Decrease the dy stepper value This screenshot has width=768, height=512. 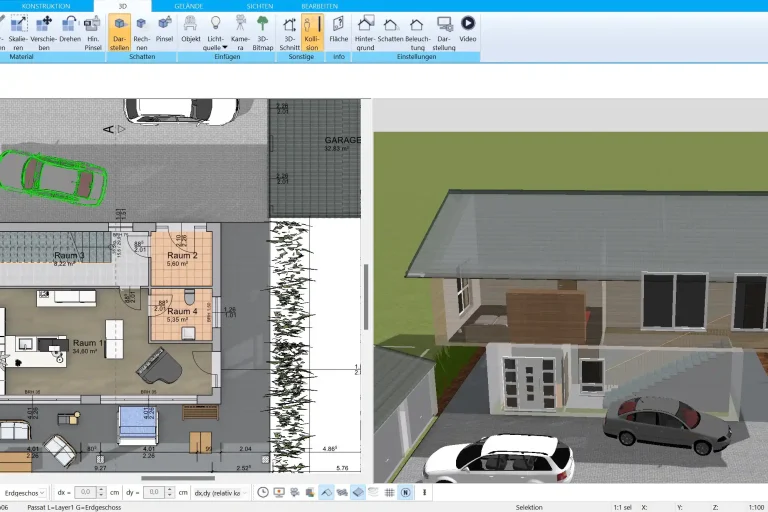170,495
